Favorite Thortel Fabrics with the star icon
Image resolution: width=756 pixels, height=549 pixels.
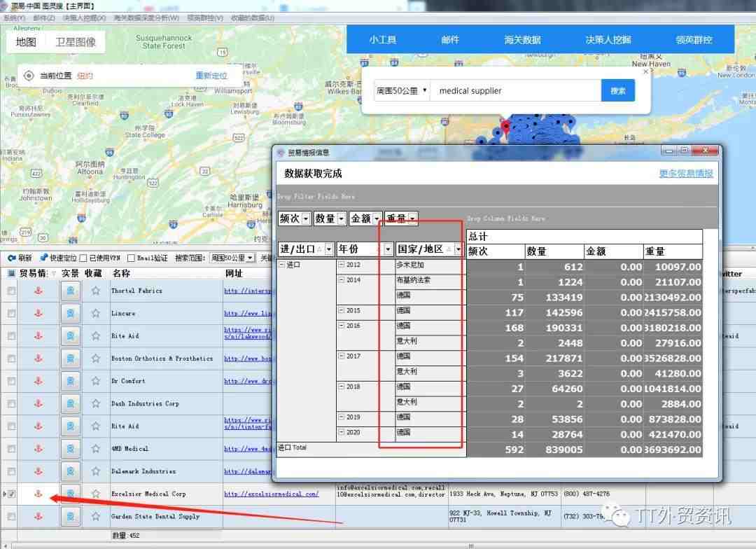[x=96, y=291]
